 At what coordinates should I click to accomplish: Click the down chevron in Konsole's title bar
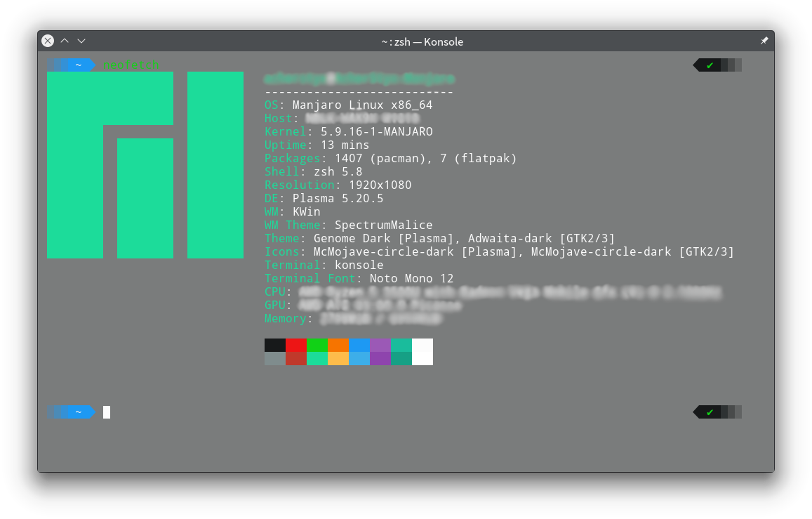[81, 41]
